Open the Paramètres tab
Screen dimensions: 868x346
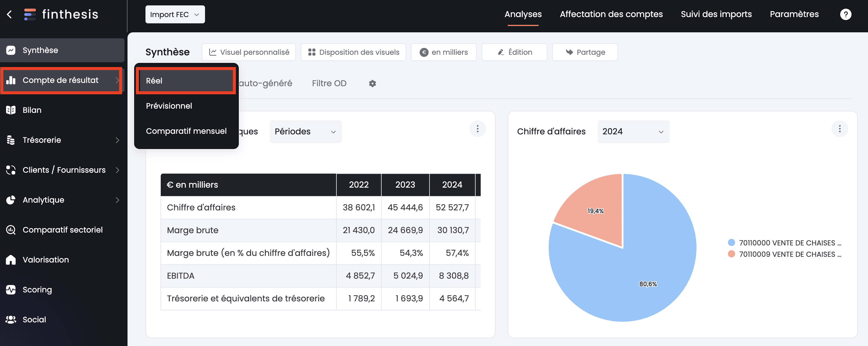click(x=794, y=14)
